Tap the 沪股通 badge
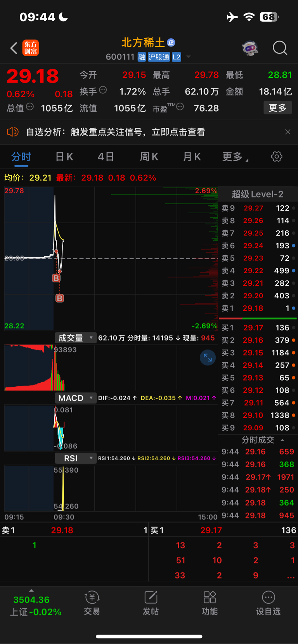The image size is (298, 644). coord(159,57)
